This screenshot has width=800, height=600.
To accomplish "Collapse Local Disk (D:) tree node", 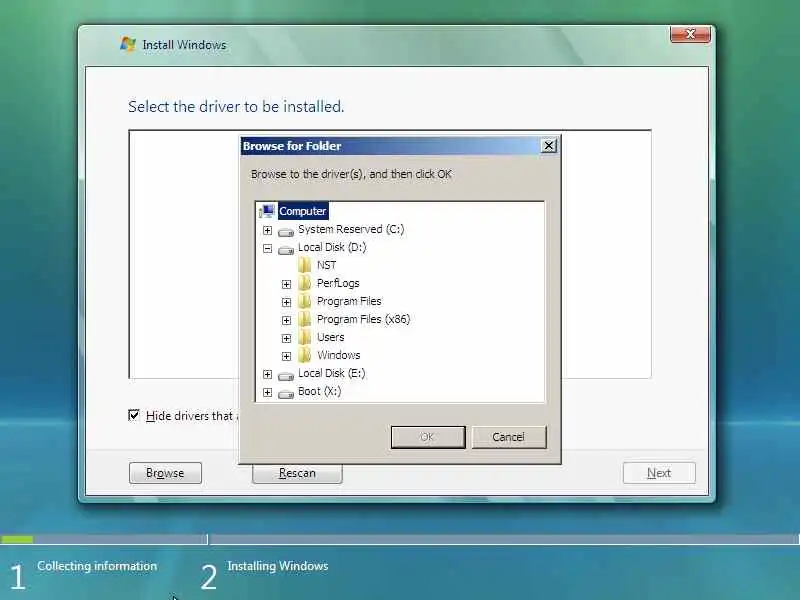I will [x=267, y=248].
